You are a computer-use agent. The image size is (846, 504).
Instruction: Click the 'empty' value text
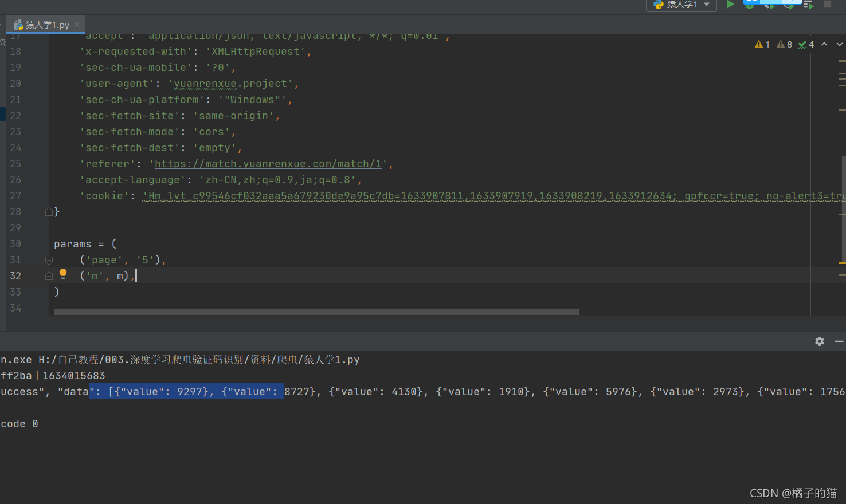coord(214,148)
